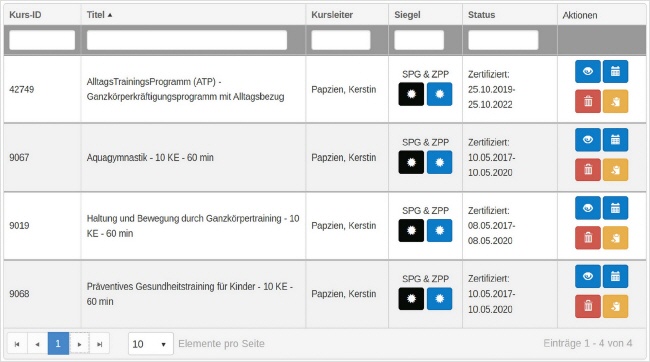Open the items per page dropdown
650x362 pixels.
coord(150,344)
